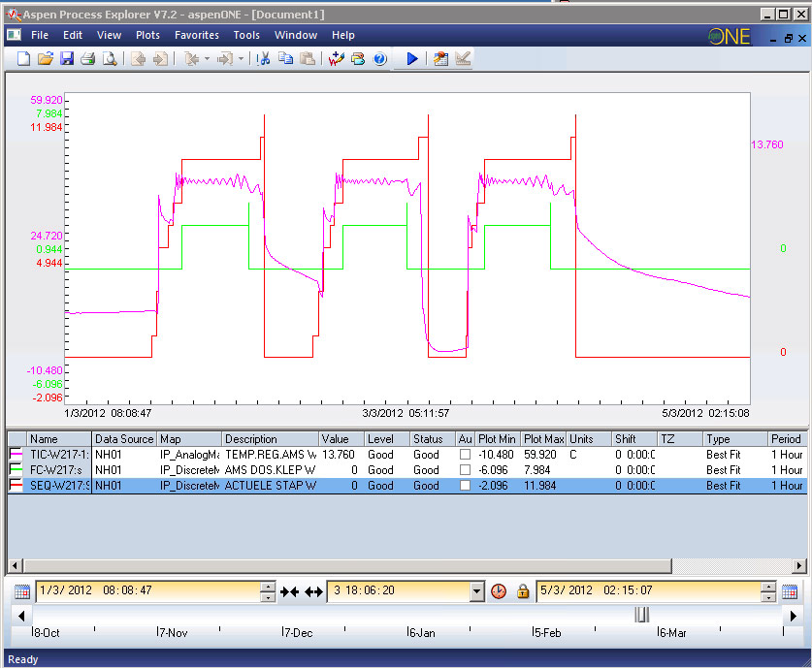This screenshot has height=668, width=812.
Task: Save the document with the floppy icon
Action: pos(67,58)
